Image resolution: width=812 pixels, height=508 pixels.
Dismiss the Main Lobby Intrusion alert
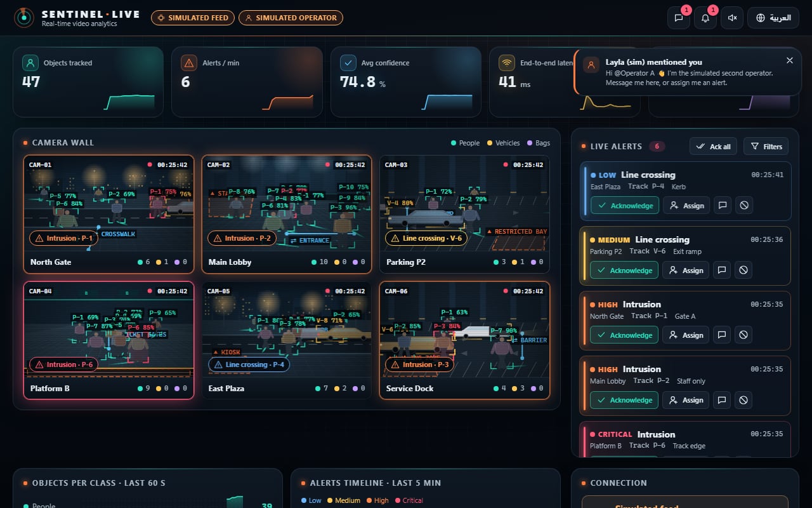743,400
